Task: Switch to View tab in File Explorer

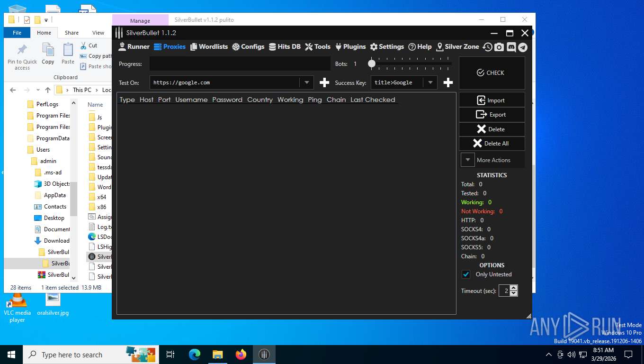Action: coord(98,33)
